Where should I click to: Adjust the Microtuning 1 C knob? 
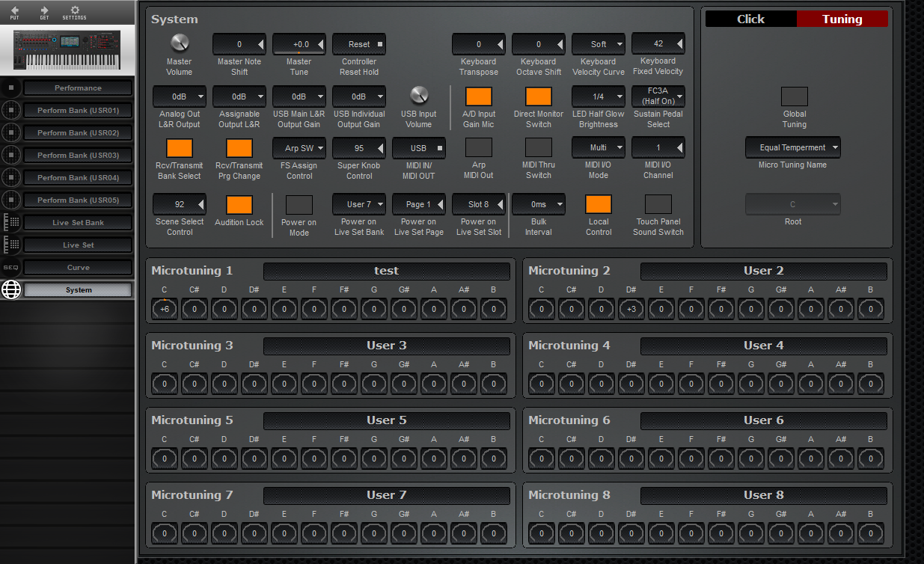click(x=164, y=308)
